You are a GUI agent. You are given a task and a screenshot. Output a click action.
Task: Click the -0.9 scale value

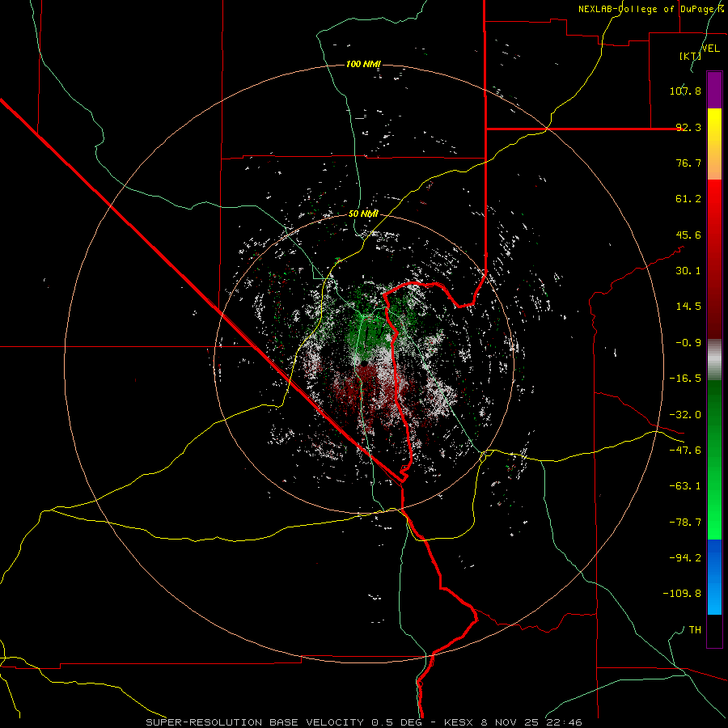click(688, 343)
